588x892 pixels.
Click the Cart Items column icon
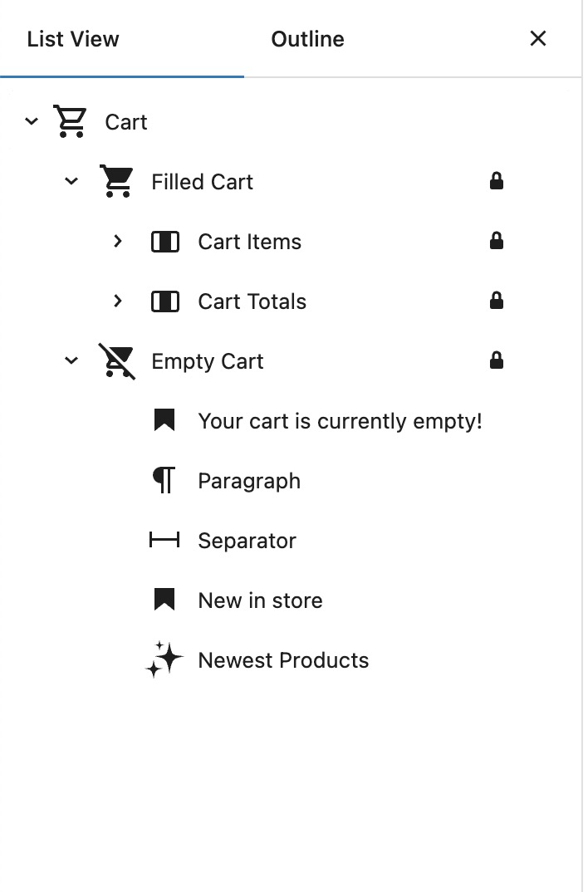coord(165,242)
